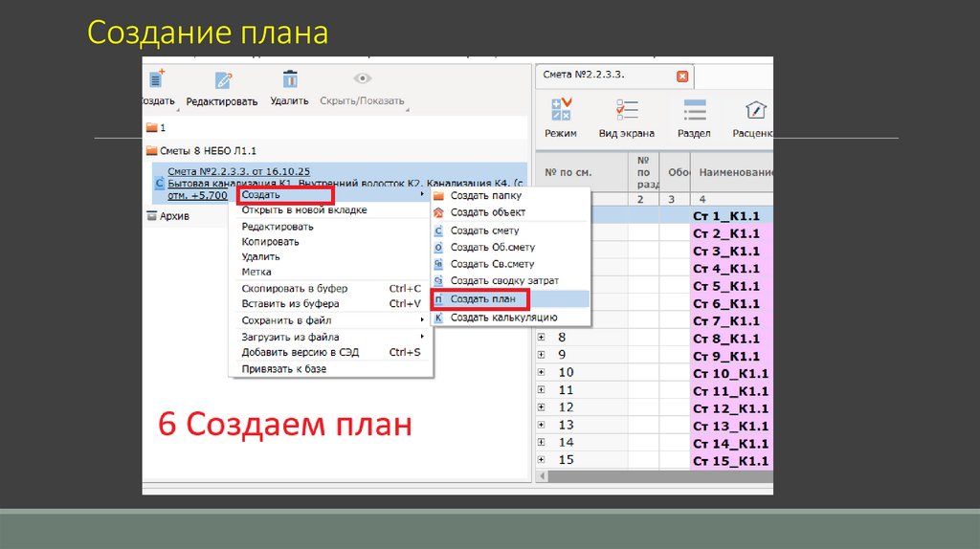Click the Создать toolbar icon

point(156,78)
